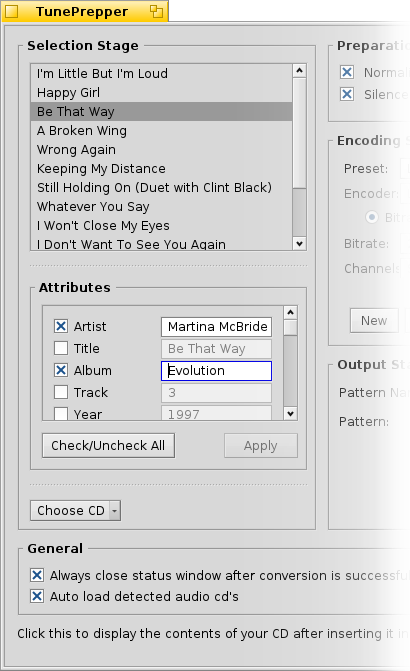Click the zoom icon in the TunePrepper tab
Viewport: 410px width, 671px height.
tap(157, 12)
